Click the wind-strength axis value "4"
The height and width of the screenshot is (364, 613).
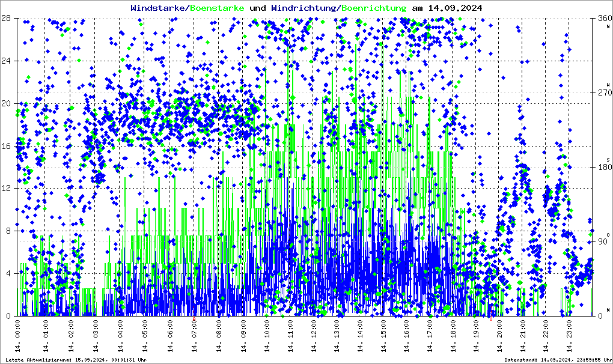(x=8, y=273)
